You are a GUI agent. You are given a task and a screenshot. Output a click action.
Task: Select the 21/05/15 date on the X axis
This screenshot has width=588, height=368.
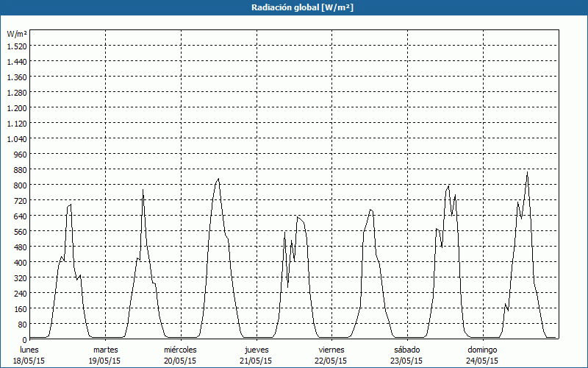[256, 361]
